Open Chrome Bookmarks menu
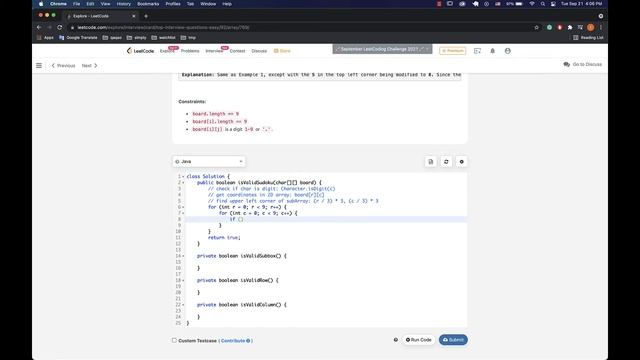The height and width of the screenshot is (360, 640). click(x=148, y=4)
